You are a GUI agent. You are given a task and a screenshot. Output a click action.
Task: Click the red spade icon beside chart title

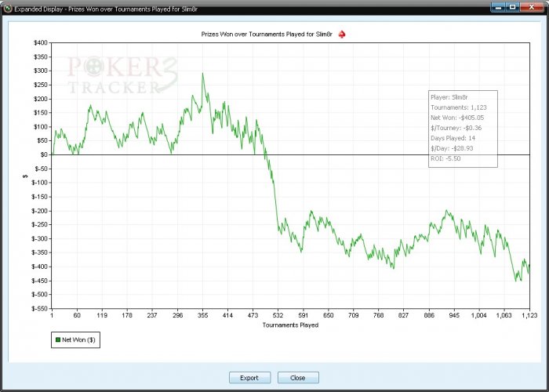[342, 34]
